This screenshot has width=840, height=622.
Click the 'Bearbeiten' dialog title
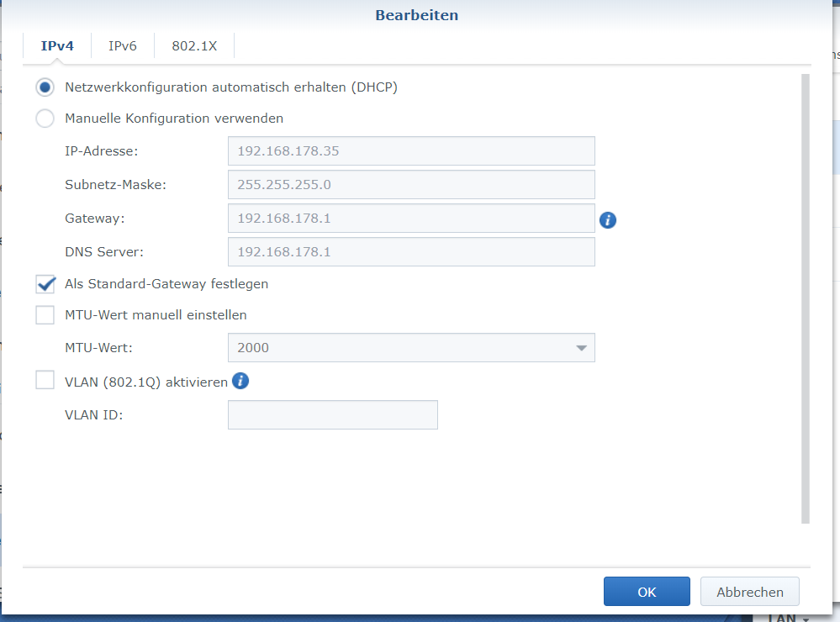pos(417,15)
